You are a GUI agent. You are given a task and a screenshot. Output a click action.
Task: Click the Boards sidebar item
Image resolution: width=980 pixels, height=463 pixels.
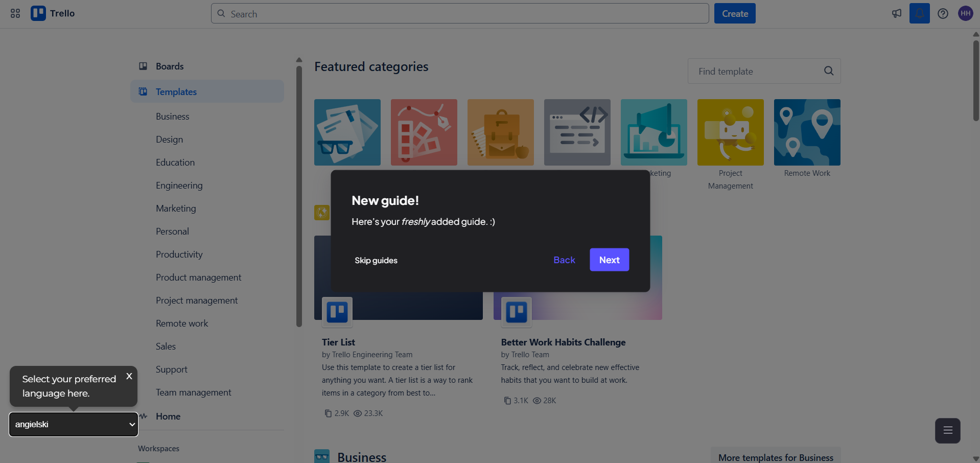[207, 66]
